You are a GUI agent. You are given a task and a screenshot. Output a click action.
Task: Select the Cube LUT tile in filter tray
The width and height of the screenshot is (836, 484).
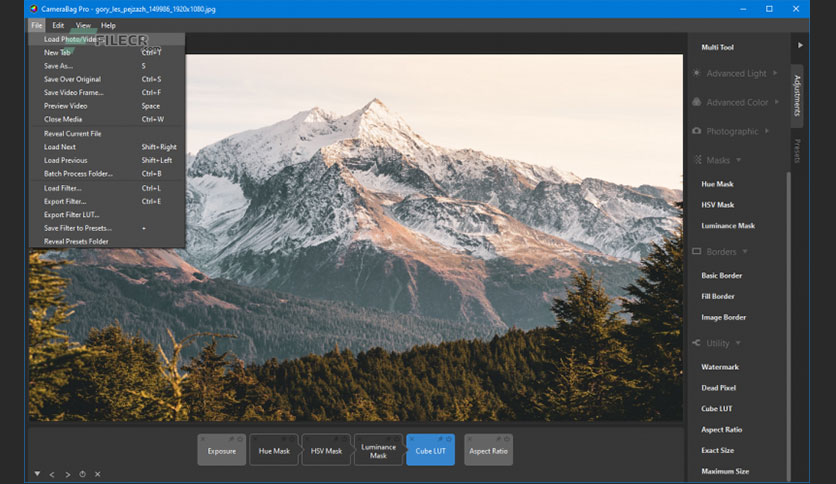430,451
